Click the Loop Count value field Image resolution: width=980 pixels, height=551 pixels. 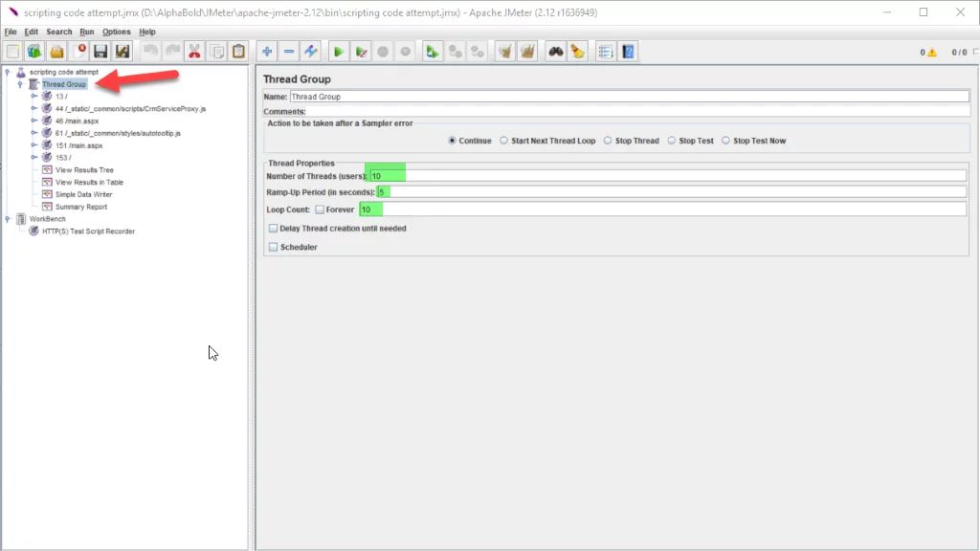tap(663, 209)
